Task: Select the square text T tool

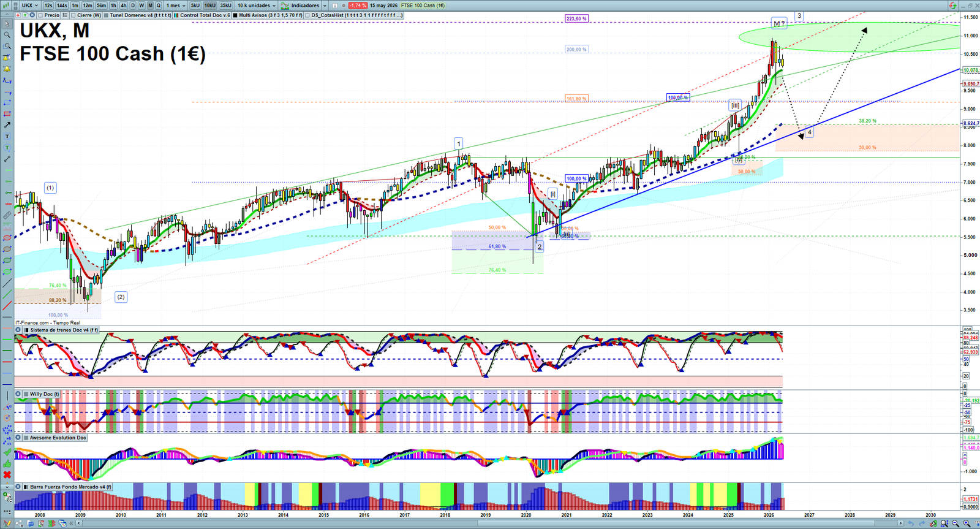Action: (x=7, y=136)
